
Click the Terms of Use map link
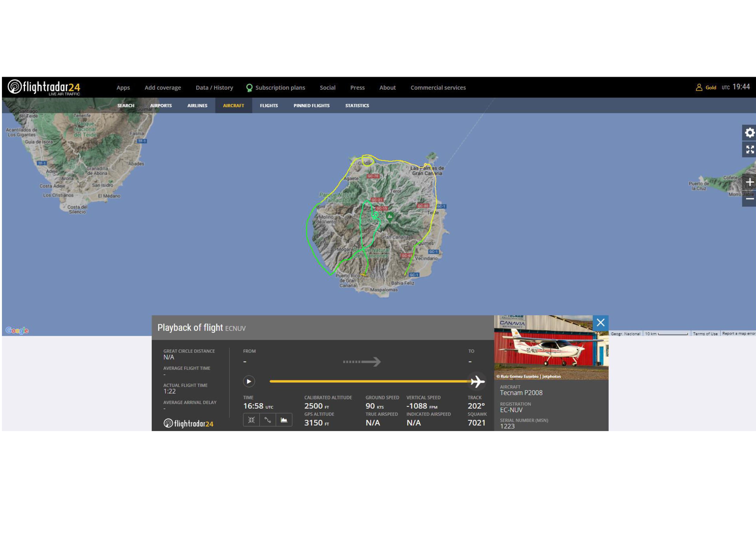[705, 334]
